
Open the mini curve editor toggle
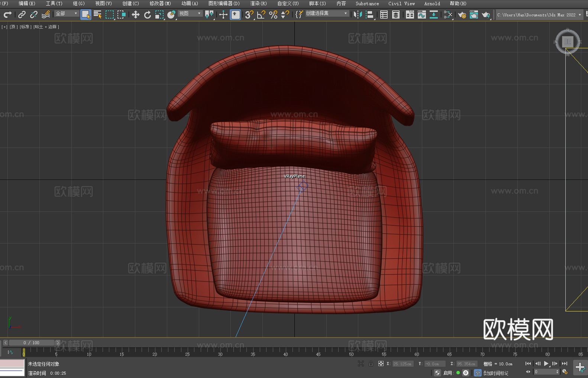tap(10, 352)
